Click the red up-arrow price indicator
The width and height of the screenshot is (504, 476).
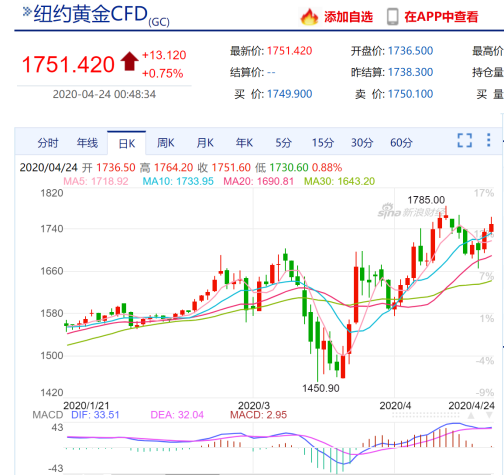coord(129,61)
